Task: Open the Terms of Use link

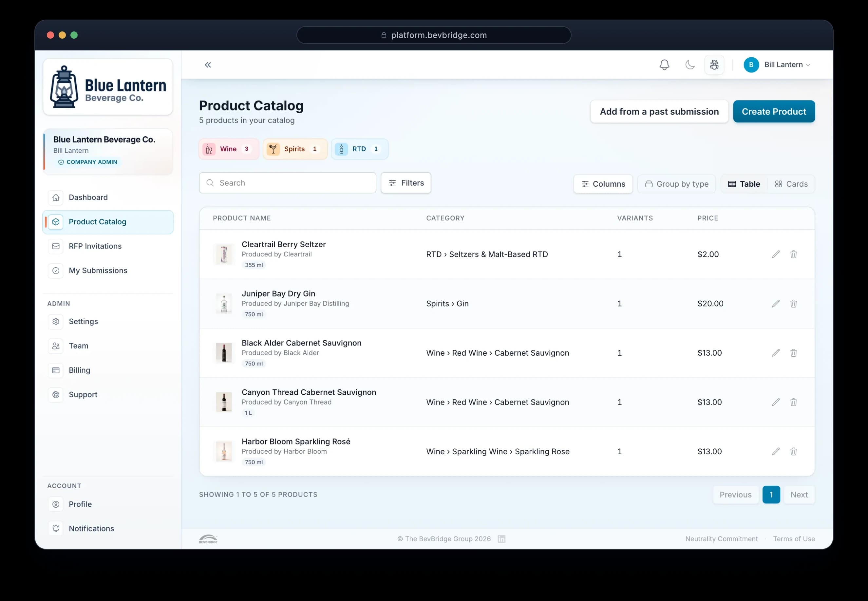Action: click(794, 539)
